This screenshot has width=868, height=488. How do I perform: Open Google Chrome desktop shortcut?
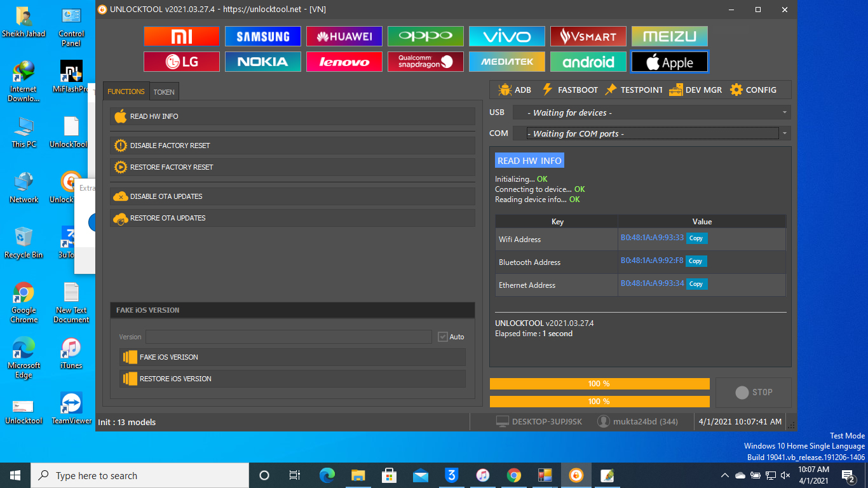(x=24, y=302)
